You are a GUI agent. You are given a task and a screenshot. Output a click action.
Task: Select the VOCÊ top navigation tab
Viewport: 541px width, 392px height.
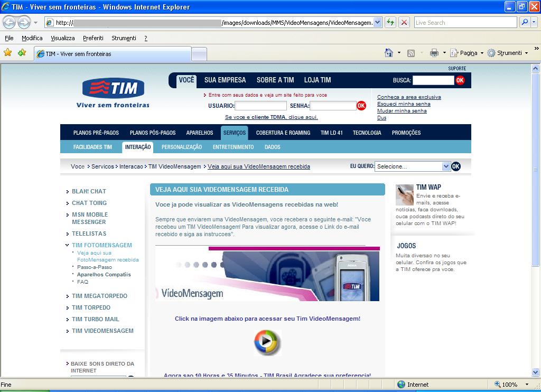pyautogui.click(x=186, y=80)
